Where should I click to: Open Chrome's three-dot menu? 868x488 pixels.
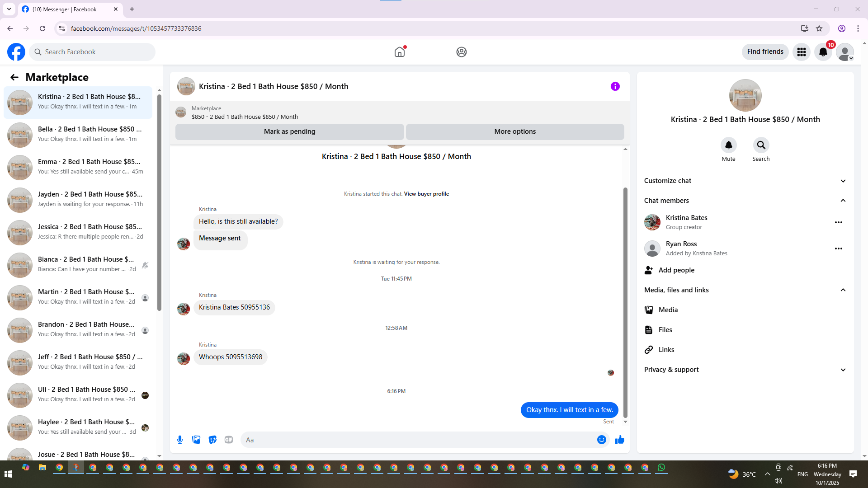(x=858, y=28)
